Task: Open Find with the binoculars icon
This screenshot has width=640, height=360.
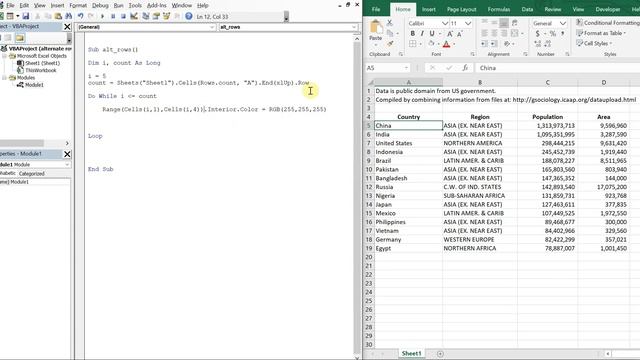Action: (x=69, y=16)
